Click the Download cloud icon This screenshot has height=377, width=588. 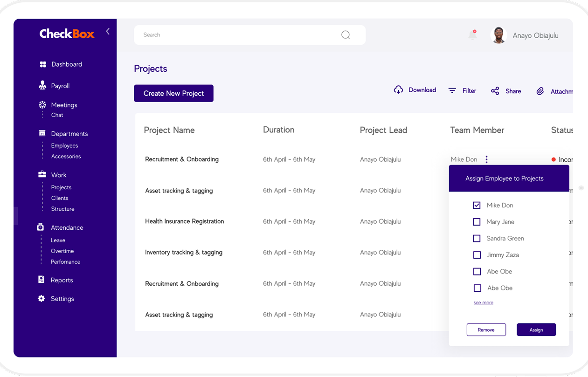(x=398, y=90)
